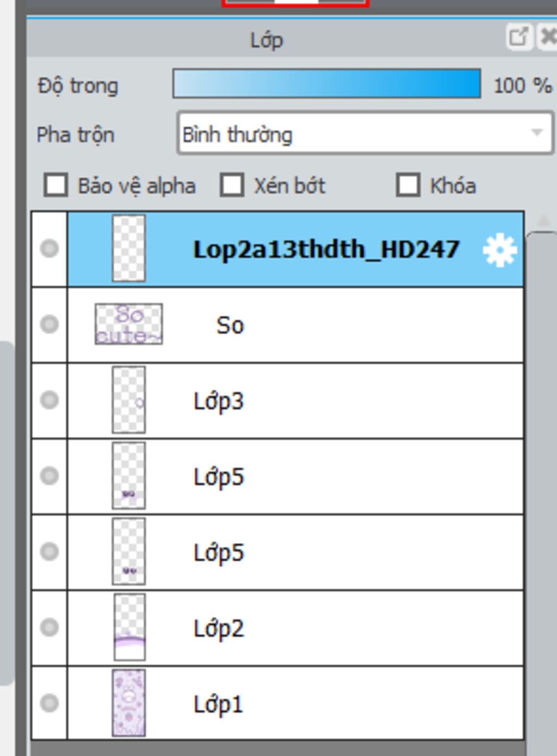Viewport: 557px width, 756px height.
Task: Hide the Lớp3 layer using its visibility dot
Action: coord(49,400)
